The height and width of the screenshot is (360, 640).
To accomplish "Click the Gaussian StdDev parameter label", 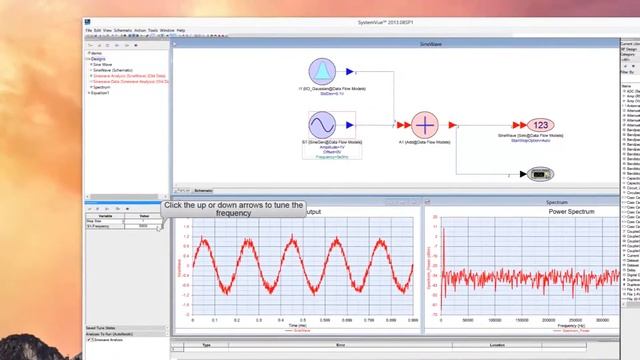I will click(x=332, y=93).
